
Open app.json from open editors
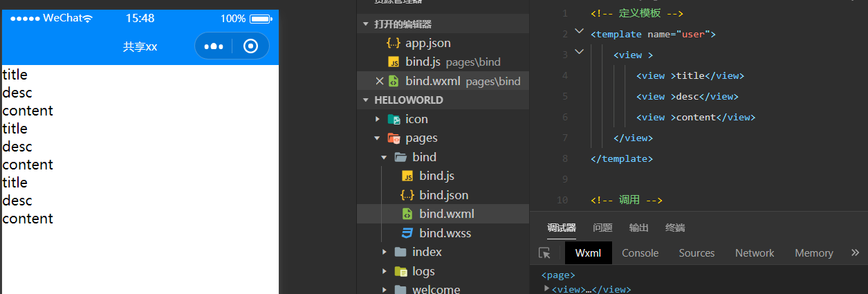443,43
